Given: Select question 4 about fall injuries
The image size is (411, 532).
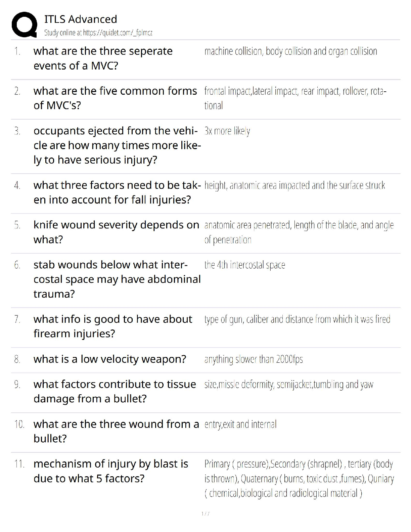Looking at the screenshot, I should [x=117, y=192].
